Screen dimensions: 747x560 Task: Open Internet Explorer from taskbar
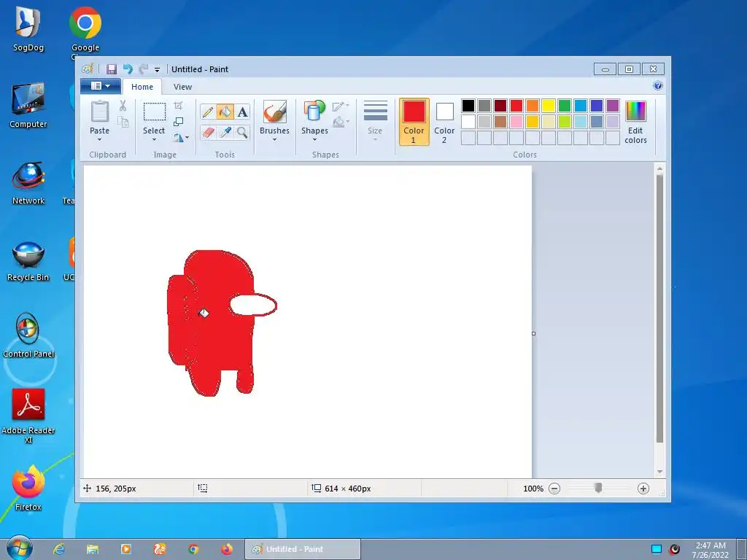click(x=59, y=549)
